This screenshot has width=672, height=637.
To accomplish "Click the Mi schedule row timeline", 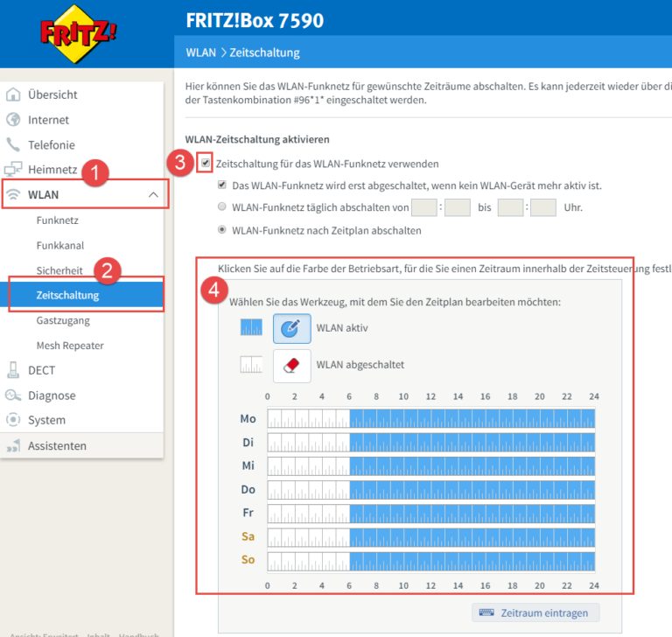I will 431,465.
